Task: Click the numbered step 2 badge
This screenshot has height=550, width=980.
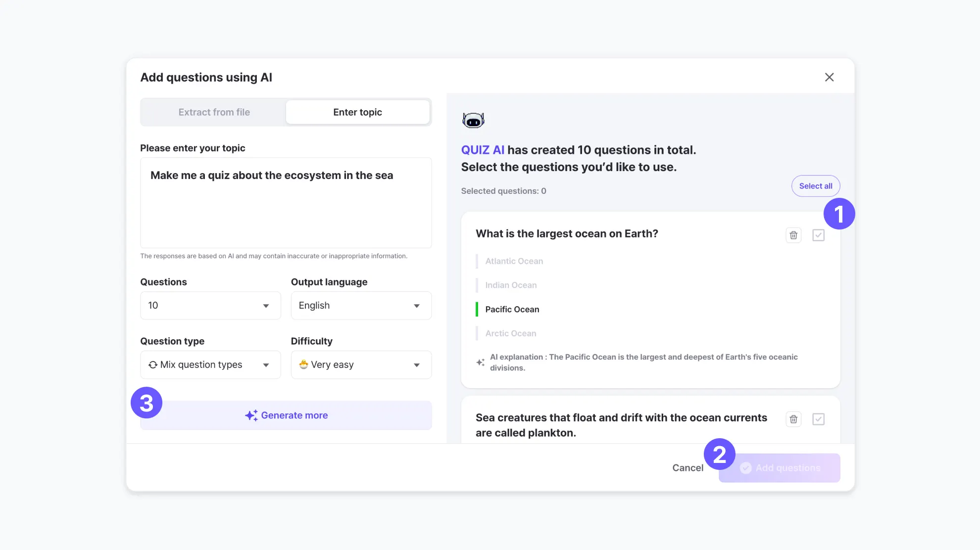Action: tap(719, 454)
